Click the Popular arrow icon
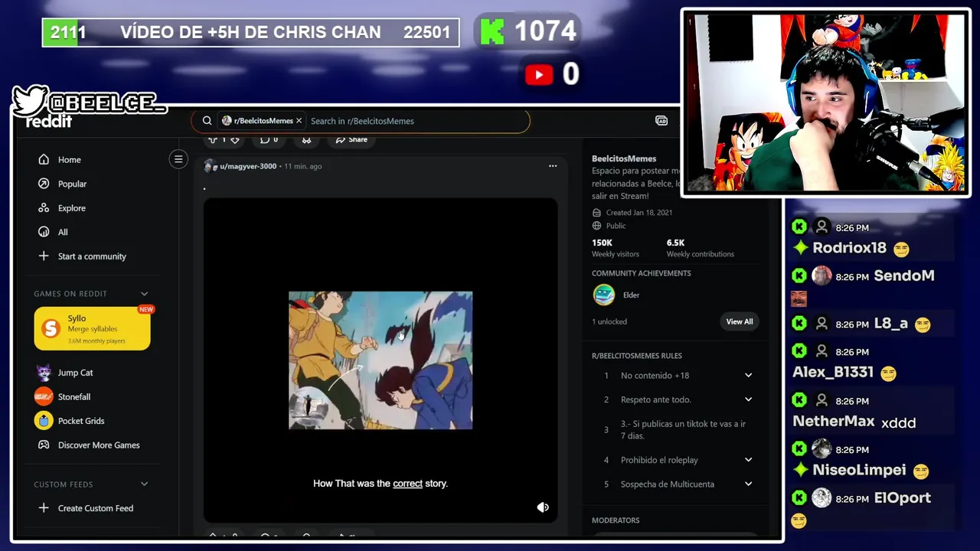980x551 pixels. point(44,184)
